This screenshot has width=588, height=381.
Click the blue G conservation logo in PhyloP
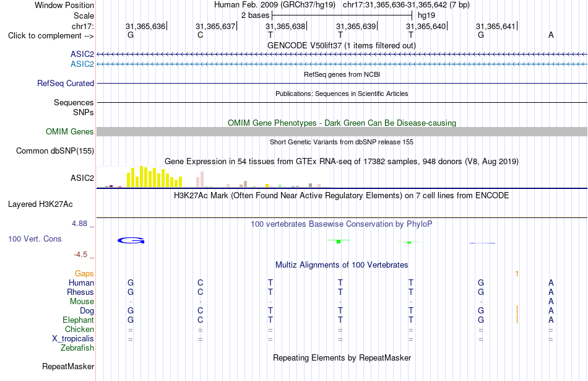pos(131,240)
